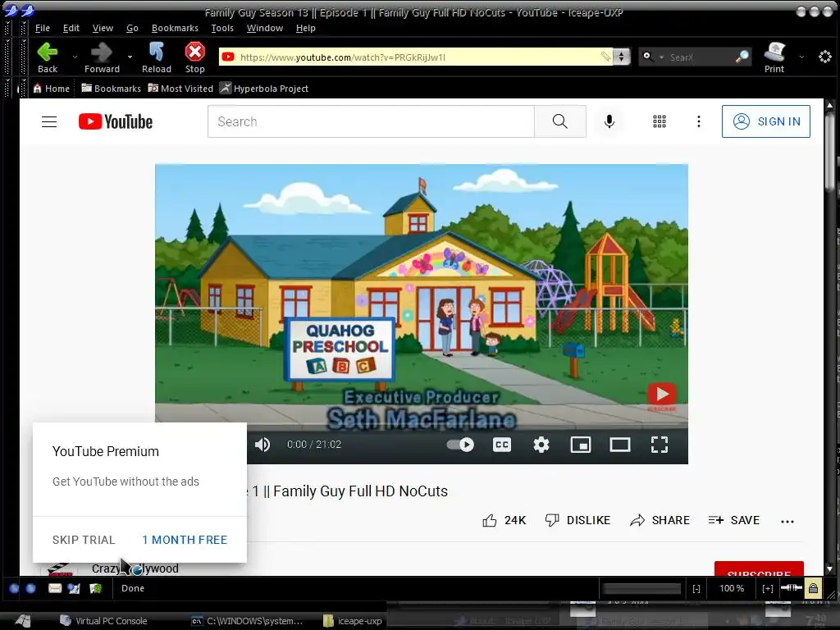Open YouTube hamburger guide menu
Viewport: 840px width, 630px height.
(x=49, y=121)
